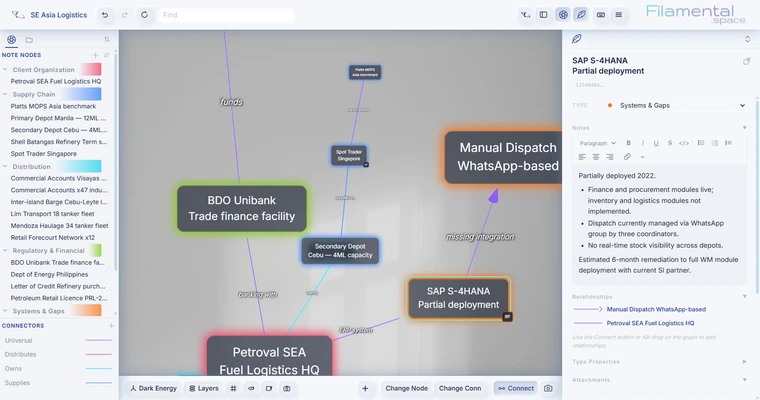Viewport: 760px width, 400px height.
Task: Open the hamburger menu in header
Action: point(618,15)
